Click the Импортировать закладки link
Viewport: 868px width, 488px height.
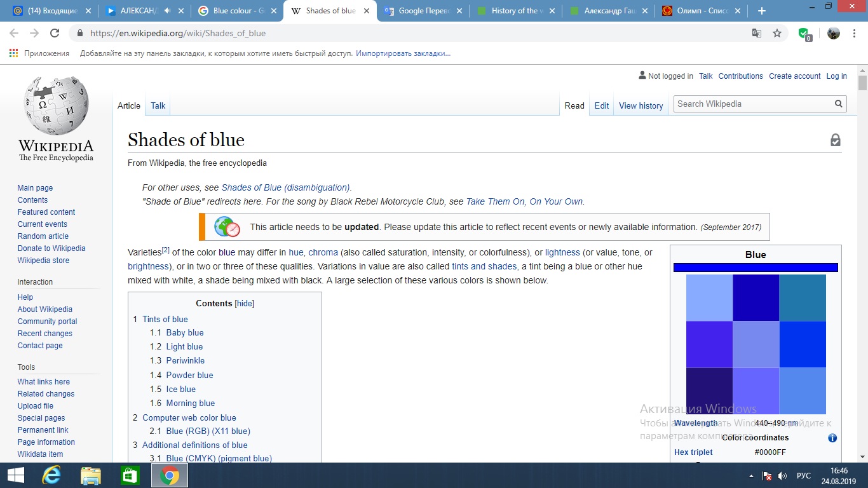click(x=403, y=53)
